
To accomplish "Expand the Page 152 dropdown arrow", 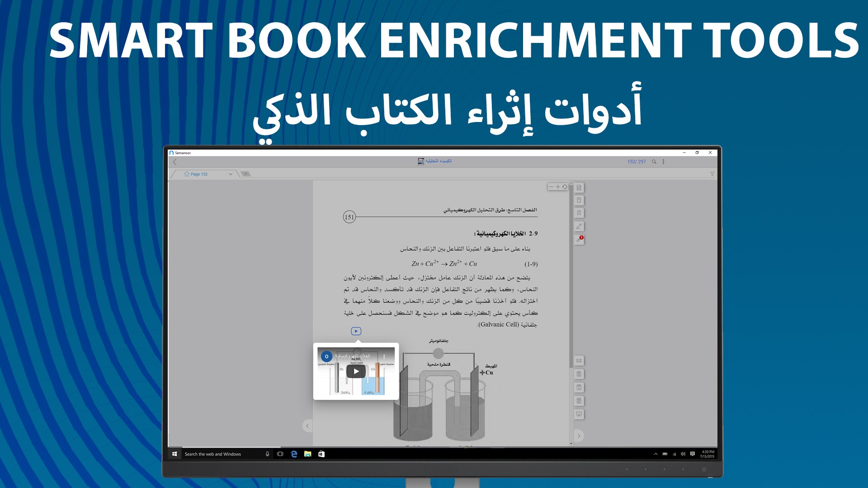I will point(231,174).
